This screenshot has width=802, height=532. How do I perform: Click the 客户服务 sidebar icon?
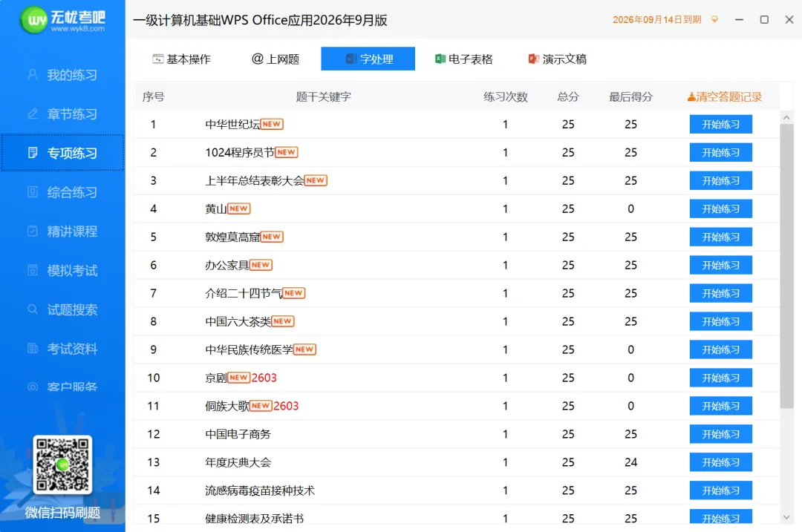(x=33, y=387)
